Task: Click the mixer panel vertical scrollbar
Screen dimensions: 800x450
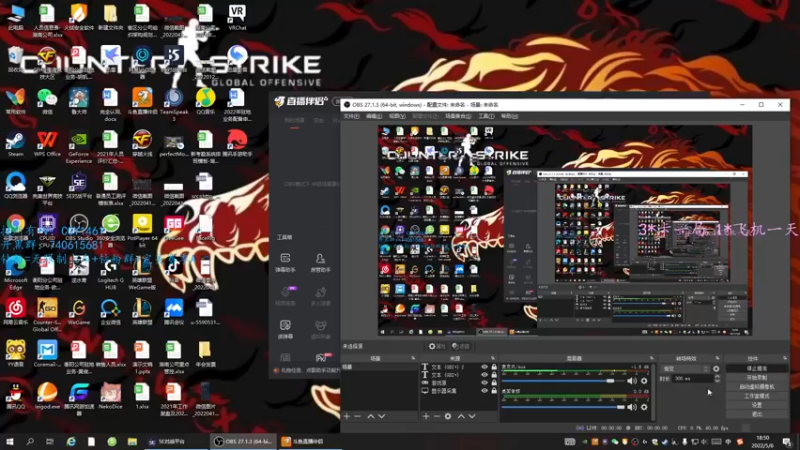Action: (x=653, y=392)
